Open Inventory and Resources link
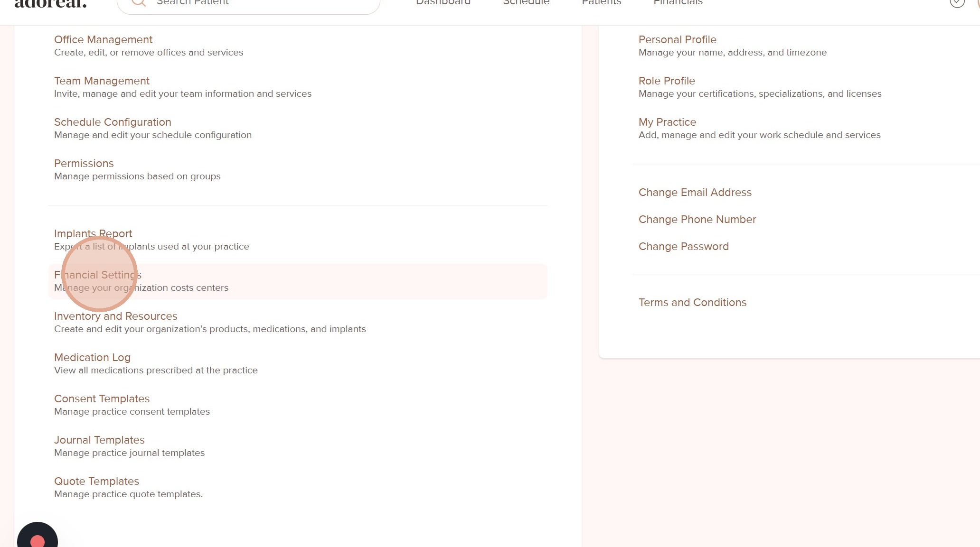The height and width of the screenshot is (547, 980). click(x=115, y=316)
